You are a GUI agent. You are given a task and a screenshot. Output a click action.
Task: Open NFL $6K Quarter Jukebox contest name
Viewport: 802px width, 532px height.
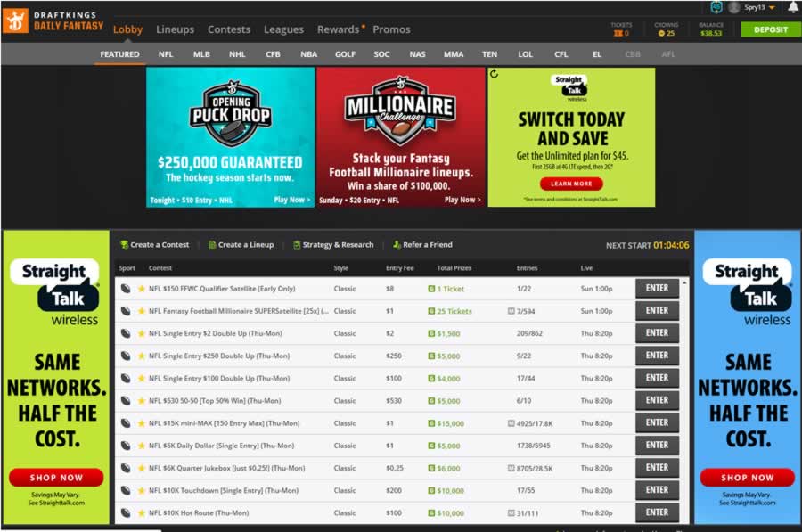pyautogui.click(x=226, y=468)
